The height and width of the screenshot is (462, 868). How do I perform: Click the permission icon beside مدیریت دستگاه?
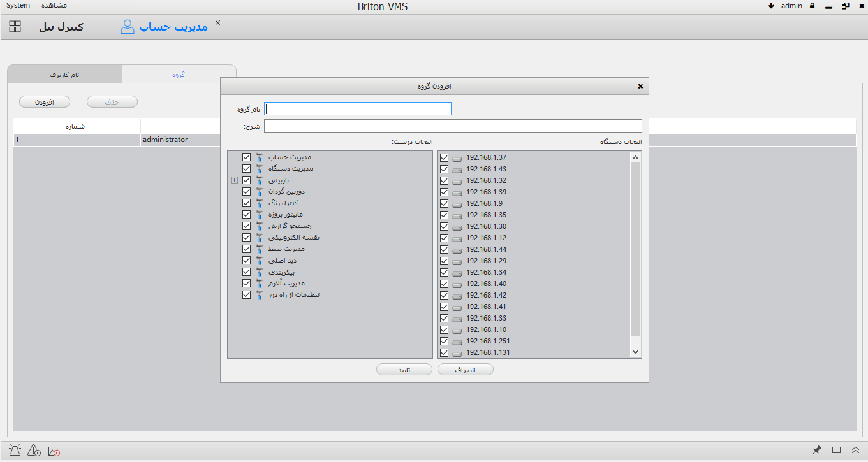click(259, 168)
